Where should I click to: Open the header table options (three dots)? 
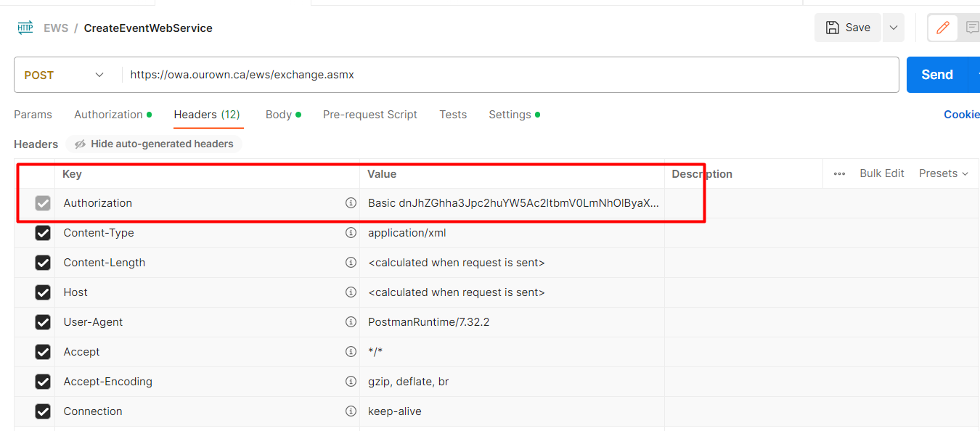coord(839,173)
